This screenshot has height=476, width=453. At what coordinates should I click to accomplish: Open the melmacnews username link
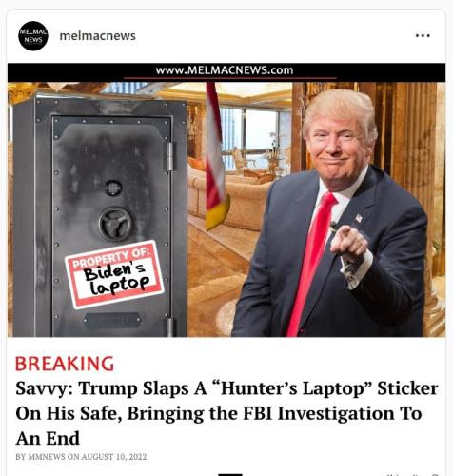pos(97,35)
